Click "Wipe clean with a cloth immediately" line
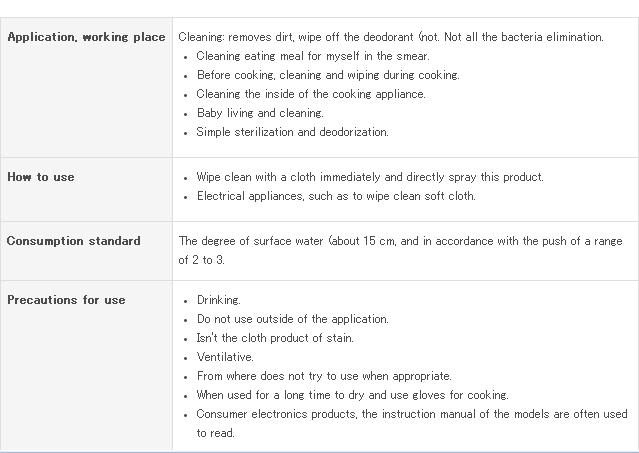The width and height of the screenshot is (639, 453). (x=370, y=177)
